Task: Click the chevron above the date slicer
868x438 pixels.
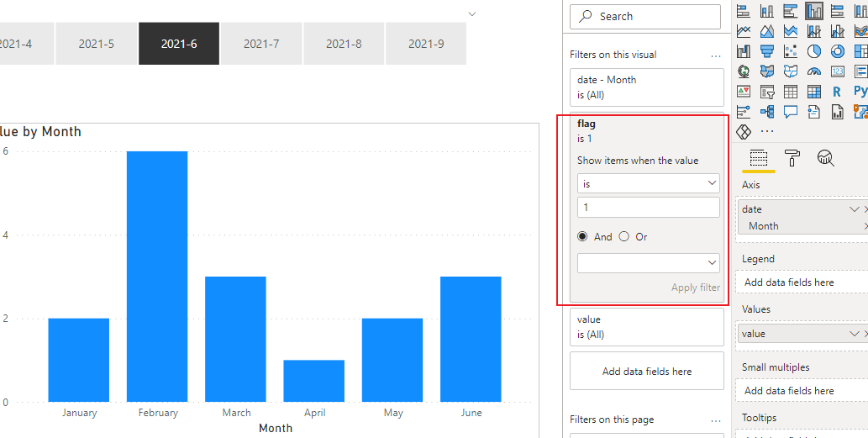Action: 472,13
